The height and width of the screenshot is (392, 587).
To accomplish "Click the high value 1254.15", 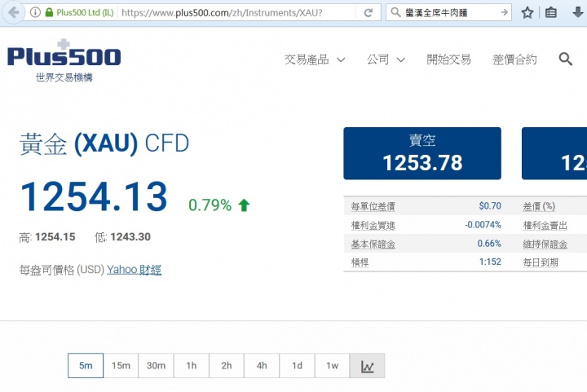I will coord(55,237).
